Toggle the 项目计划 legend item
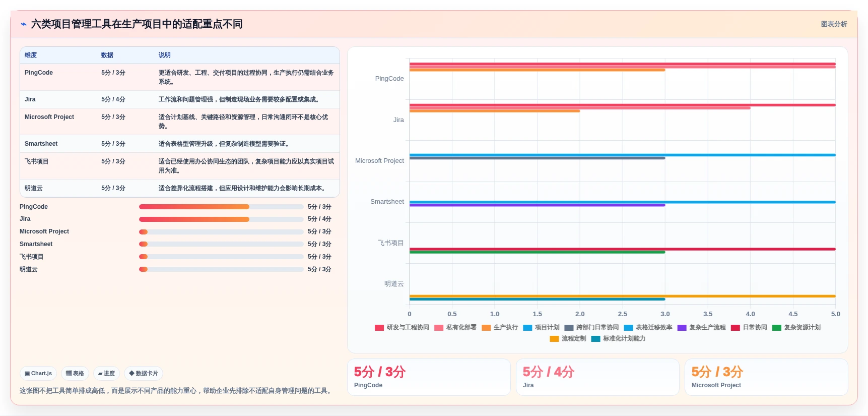The image size is (868, 416). (x=541, y=328)
